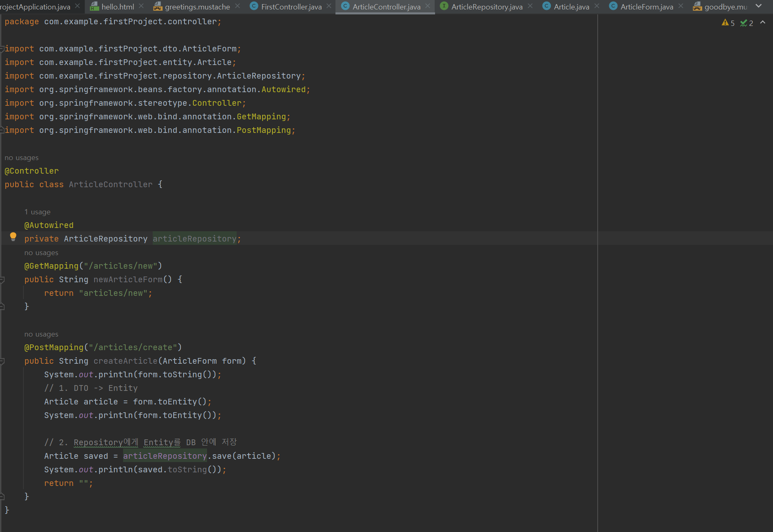The height and width of the screenshot is (532, 773).
Task: Click the form.toEntity() assignment call
Action: [170, 402]
